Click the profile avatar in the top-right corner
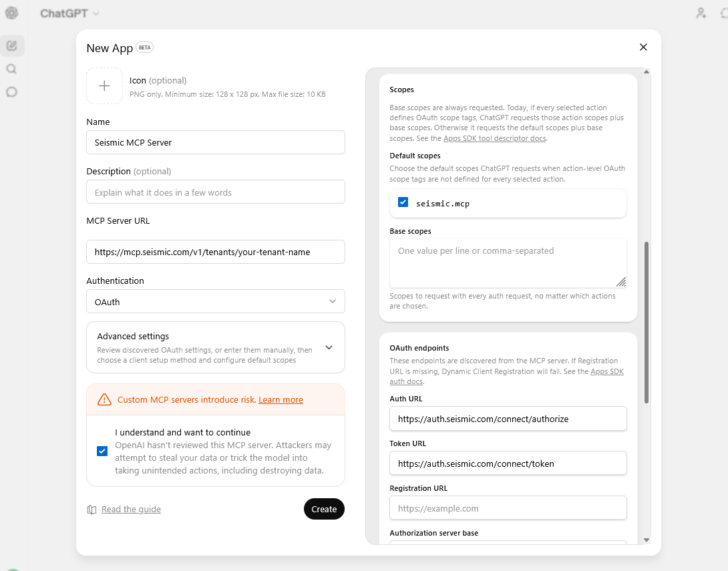 725,13
